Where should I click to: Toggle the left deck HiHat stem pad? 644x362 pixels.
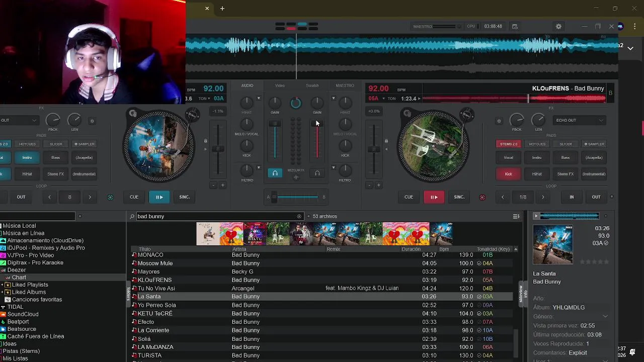point(27,174)
